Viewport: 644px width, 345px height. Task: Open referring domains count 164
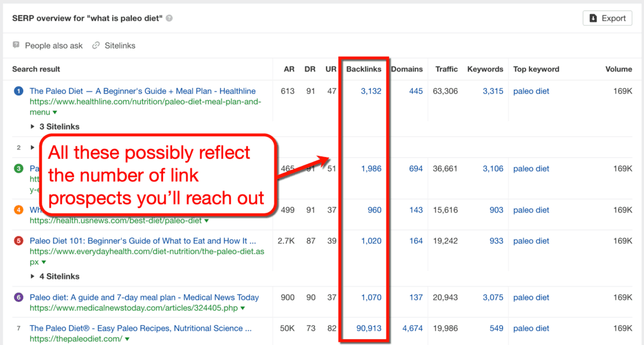click(x=415, y=241)
